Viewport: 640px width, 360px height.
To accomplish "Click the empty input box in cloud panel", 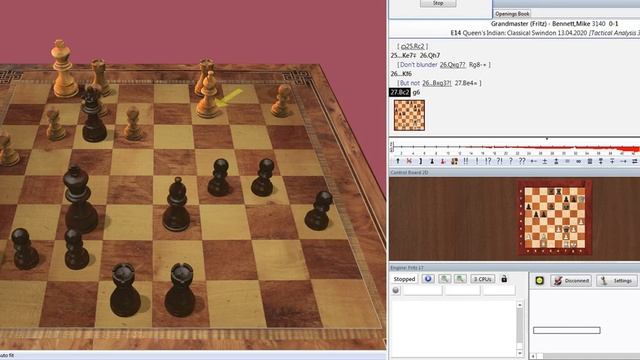I will (567, 330).
